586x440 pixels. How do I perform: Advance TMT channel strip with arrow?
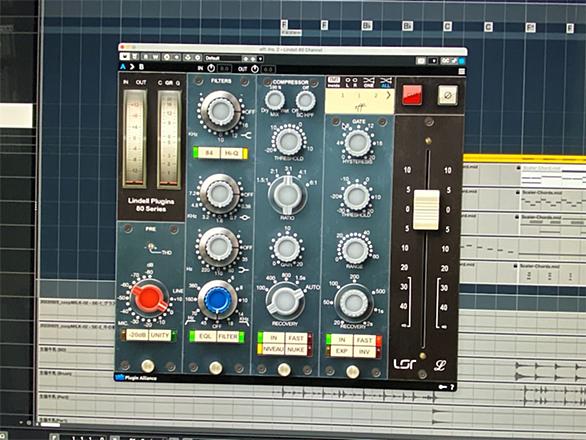[388, 95]
